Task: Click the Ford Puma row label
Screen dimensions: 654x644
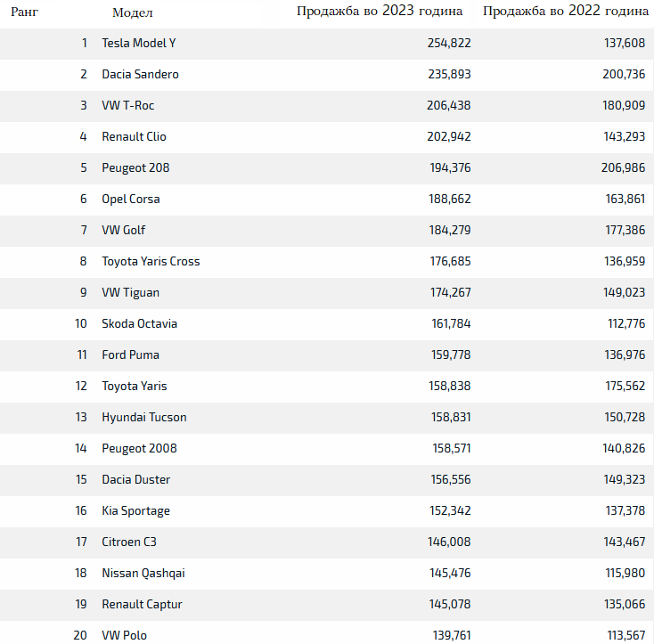Action: coord(130,355)
